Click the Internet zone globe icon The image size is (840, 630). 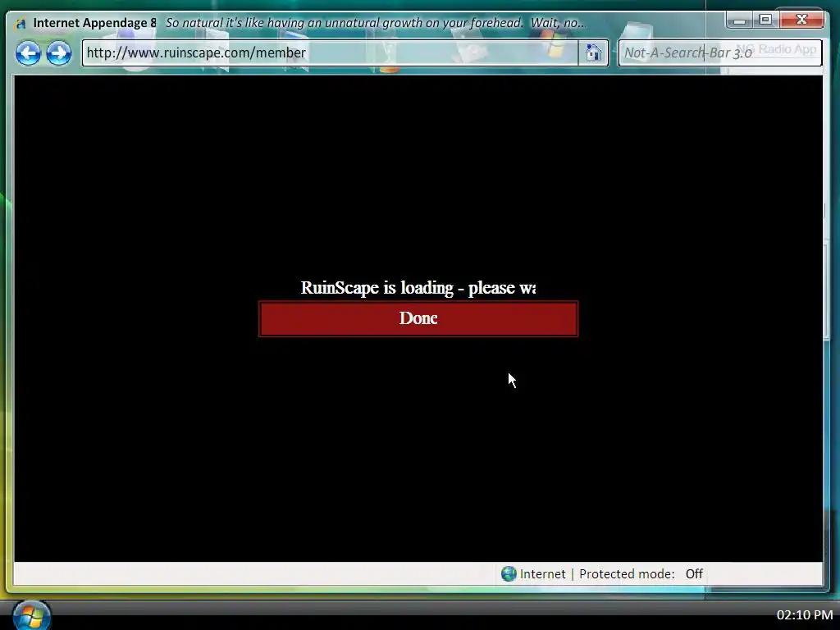coord(509,573)
